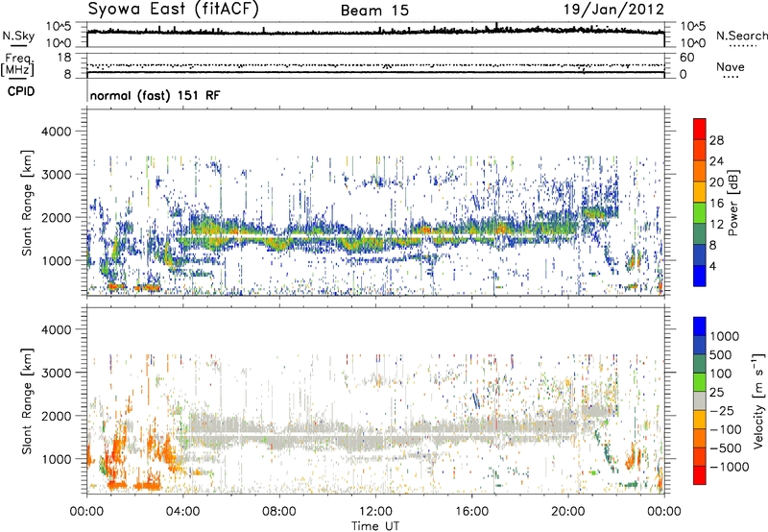Click the '08:00' time tick label

click(279, 512)
